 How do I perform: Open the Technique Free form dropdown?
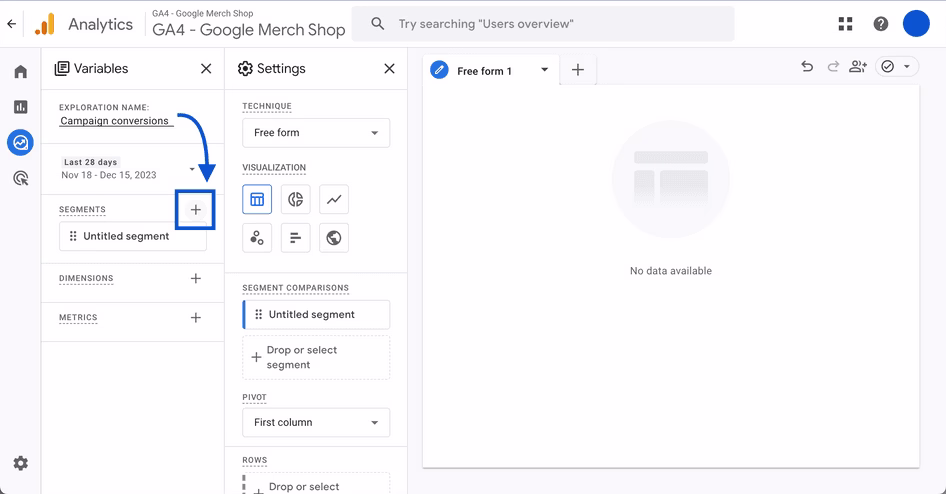coord(316,133)
